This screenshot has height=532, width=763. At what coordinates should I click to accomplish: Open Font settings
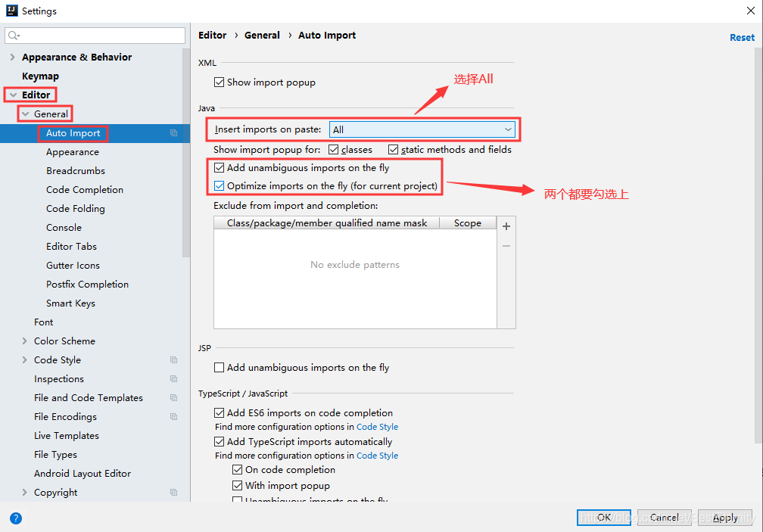click(43, 322)
